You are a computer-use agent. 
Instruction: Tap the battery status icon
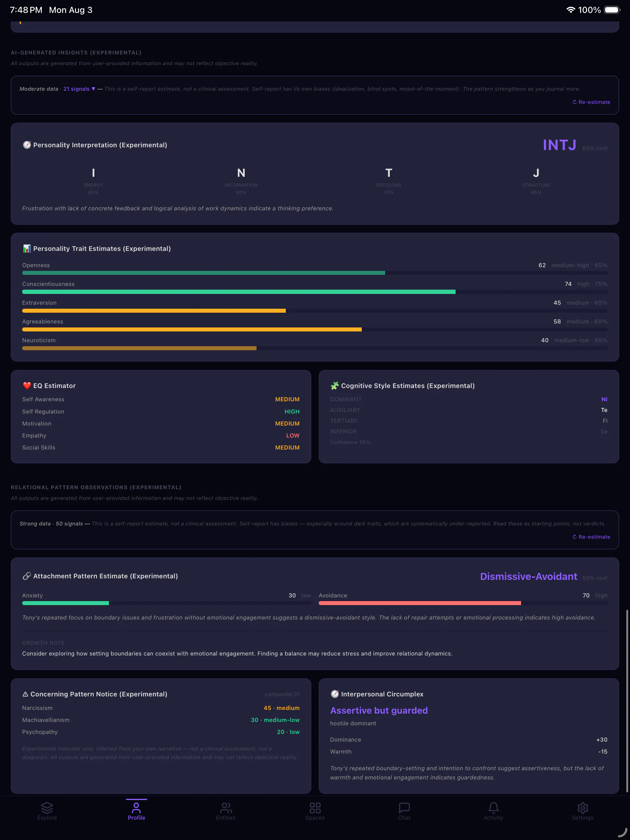[x=612, y=10]
